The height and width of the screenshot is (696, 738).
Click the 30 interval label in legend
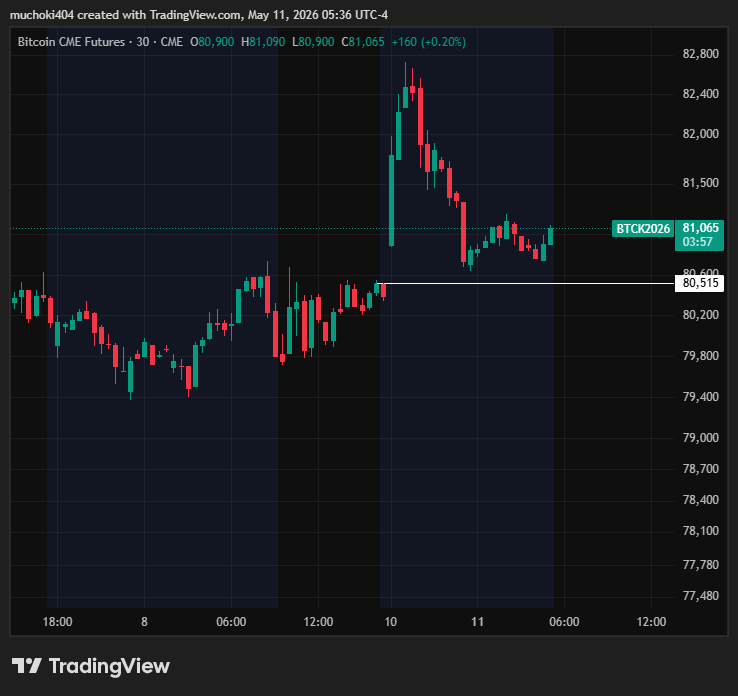click(143, 42)
